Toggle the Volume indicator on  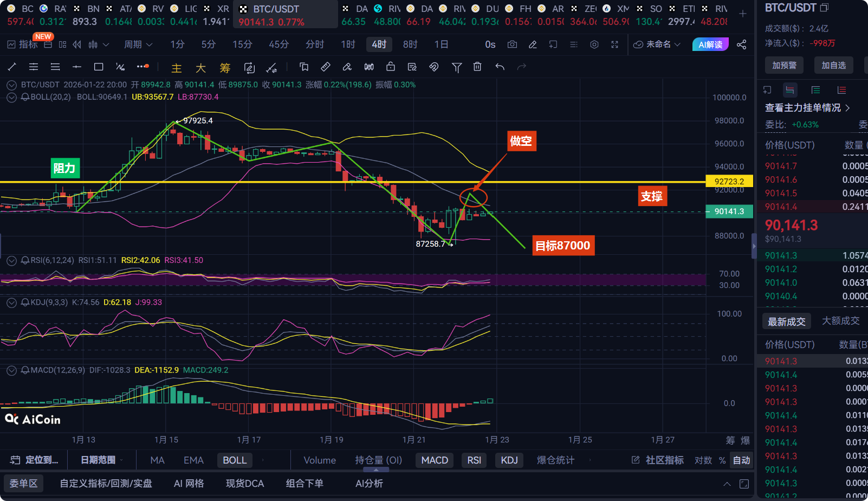(x=320, y=460)
